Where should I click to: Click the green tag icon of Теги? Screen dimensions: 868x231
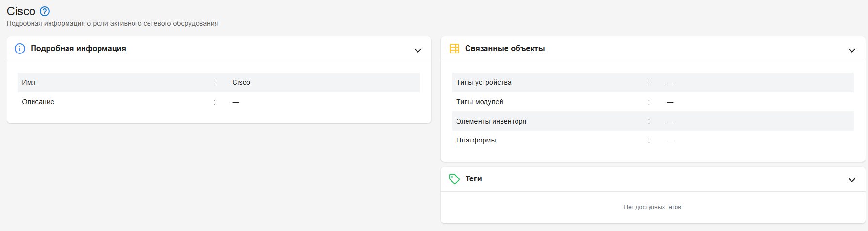(x=454, y=179)
